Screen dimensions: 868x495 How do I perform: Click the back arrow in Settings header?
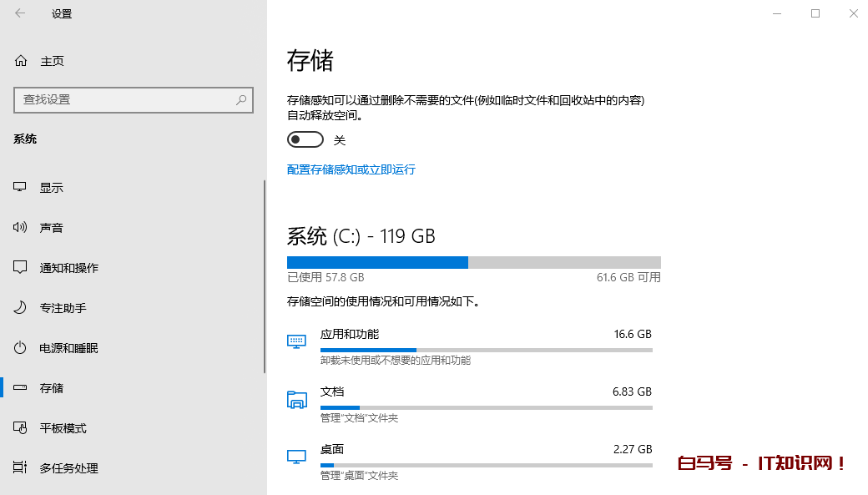point(20,13)
